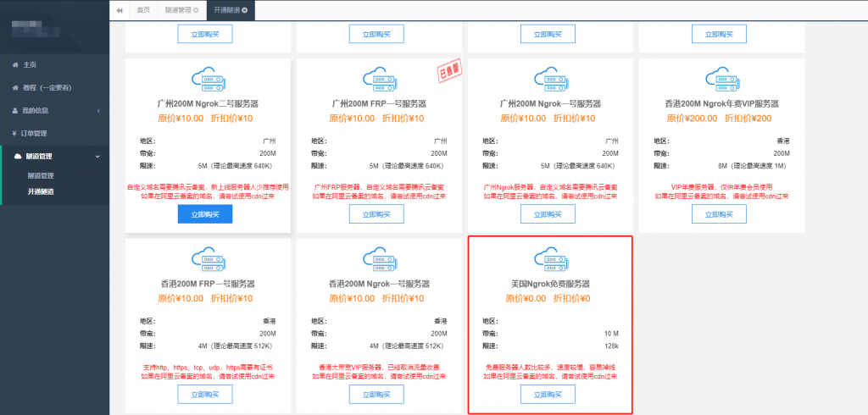868x415 pixels.
Task: Click cloud server icon of 香港200M Ngrok年费VIP服务器
Action: click(x=722, y=80)
